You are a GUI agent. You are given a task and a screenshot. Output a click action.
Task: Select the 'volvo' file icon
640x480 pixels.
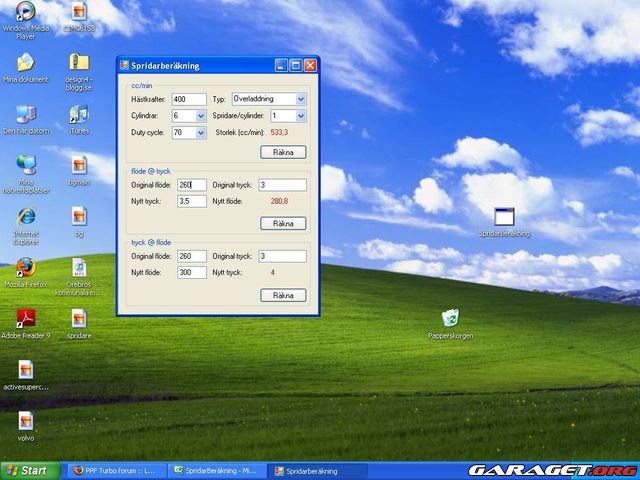pyautogui.click(x=25, y=421)
